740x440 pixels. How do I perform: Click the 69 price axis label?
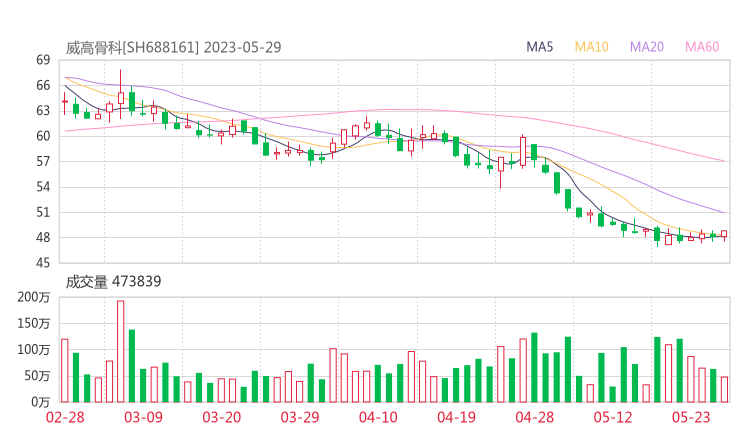(x=43, y=60)
